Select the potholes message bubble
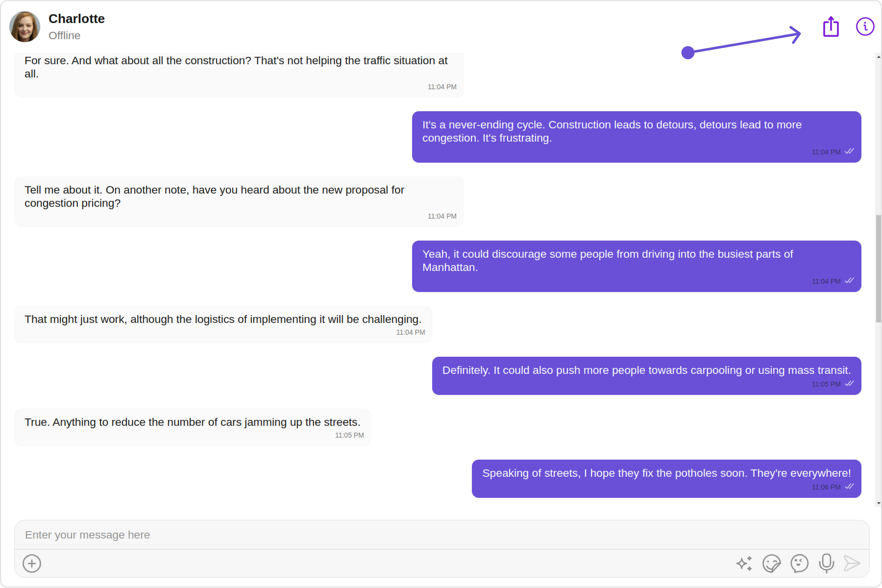This screenshot has height=588, width=882. click(x=666, y=478)
